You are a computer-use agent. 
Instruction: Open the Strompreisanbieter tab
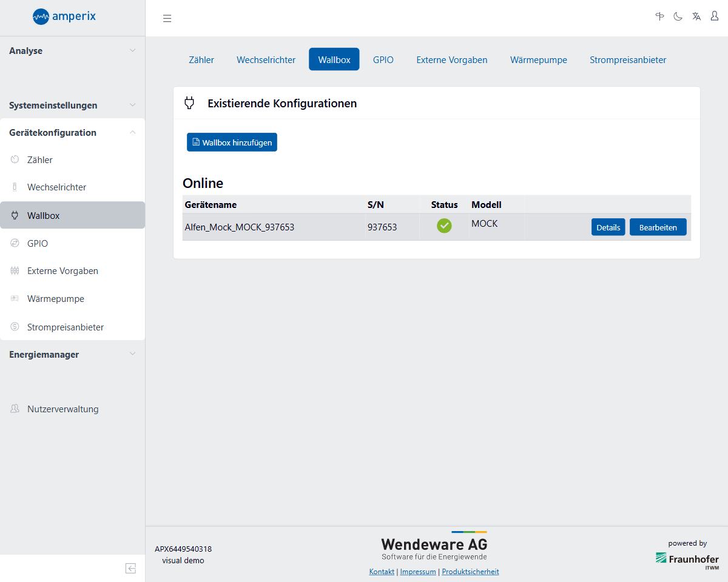pyautogui.click(x=628, y=59)
